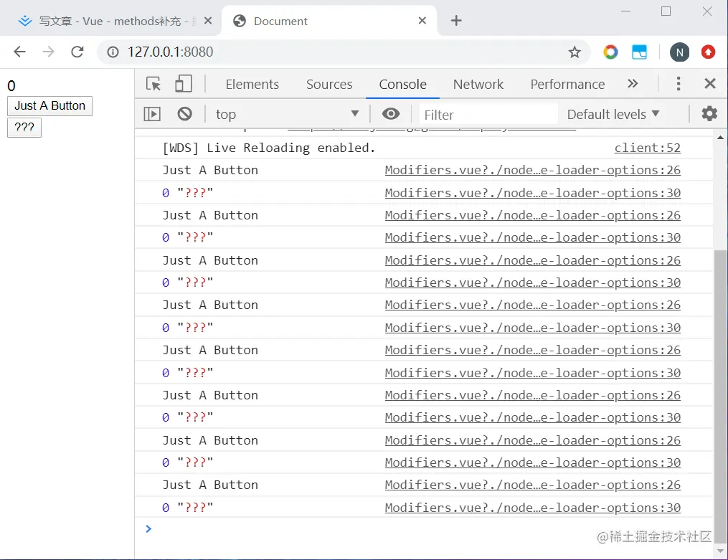Bookmark this page with the star icon
Image resolution: width=728 pixels, height=560 pixels.
[x=575, y=52]
